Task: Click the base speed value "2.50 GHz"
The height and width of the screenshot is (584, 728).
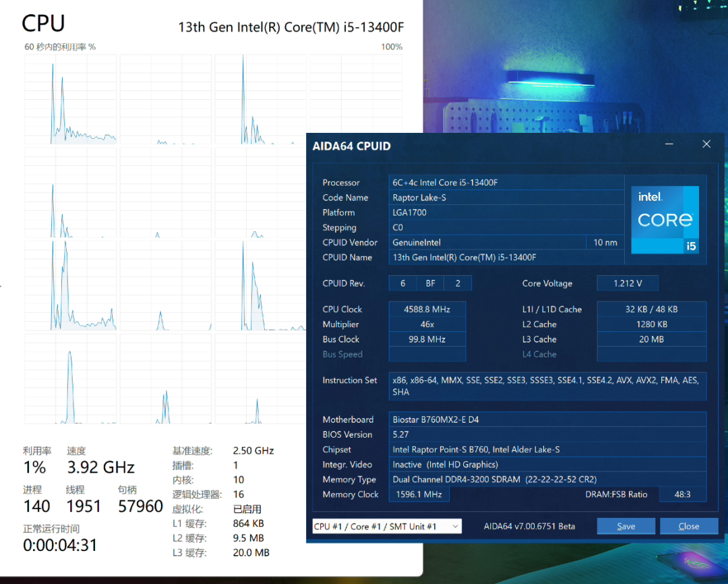Action: 253,450
